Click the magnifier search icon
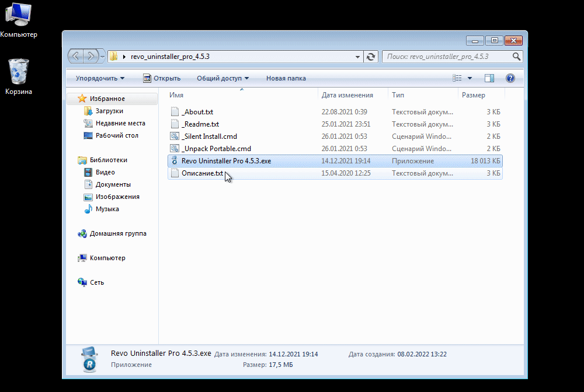The width and height of the screenshot is (584, 392). [516, 57]
